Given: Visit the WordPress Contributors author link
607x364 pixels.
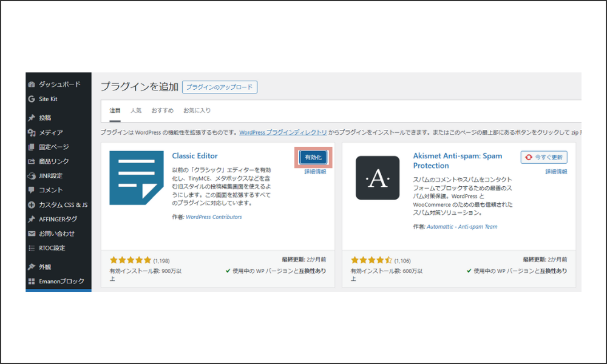Looking at the screenshot, I should click(214, 217).
